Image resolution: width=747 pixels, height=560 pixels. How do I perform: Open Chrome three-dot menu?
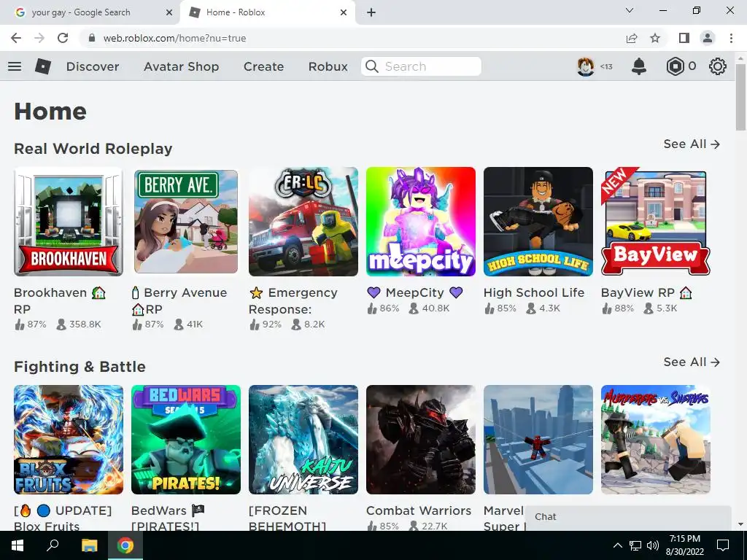731,38
